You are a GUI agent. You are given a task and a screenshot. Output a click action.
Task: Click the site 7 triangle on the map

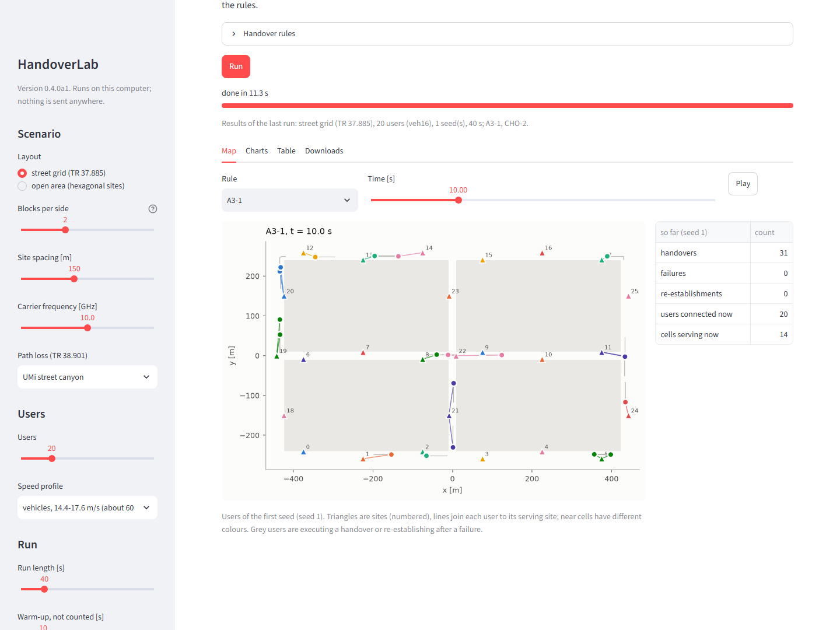pos(363,352)
